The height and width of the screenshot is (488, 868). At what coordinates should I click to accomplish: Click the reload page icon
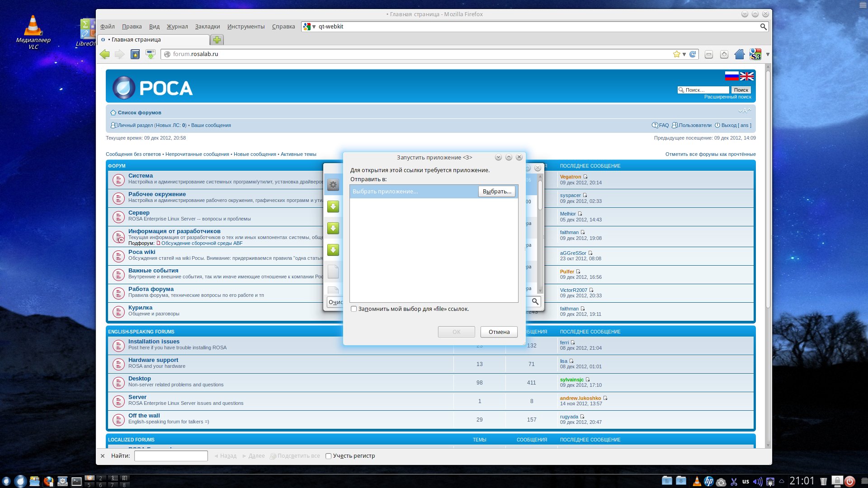tap(693, 54)
